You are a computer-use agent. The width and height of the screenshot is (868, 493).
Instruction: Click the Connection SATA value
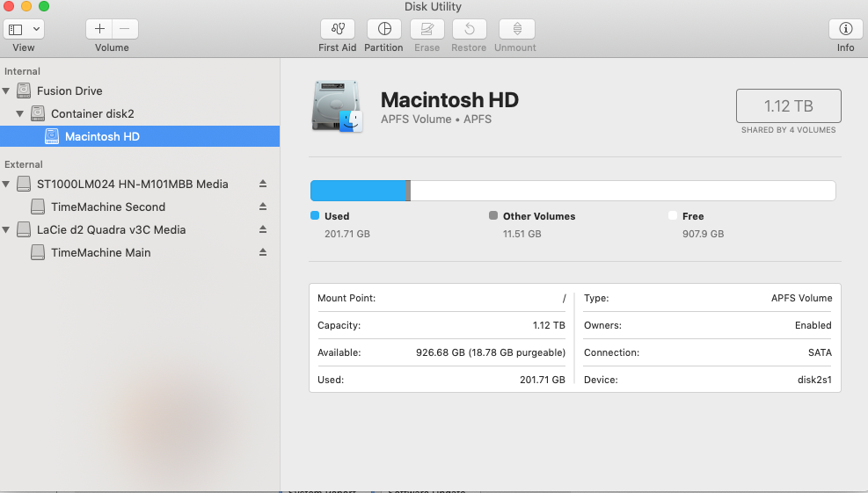point(820,352)
